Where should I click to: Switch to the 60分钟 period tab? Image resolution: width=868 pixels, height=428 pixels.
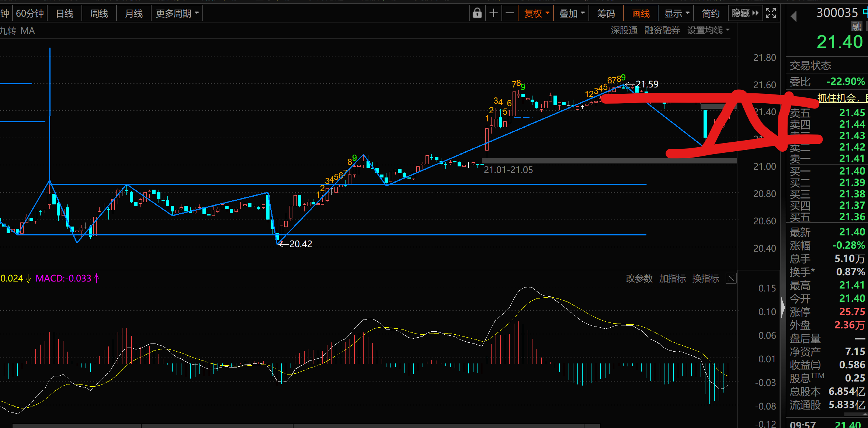pos(30,14)
